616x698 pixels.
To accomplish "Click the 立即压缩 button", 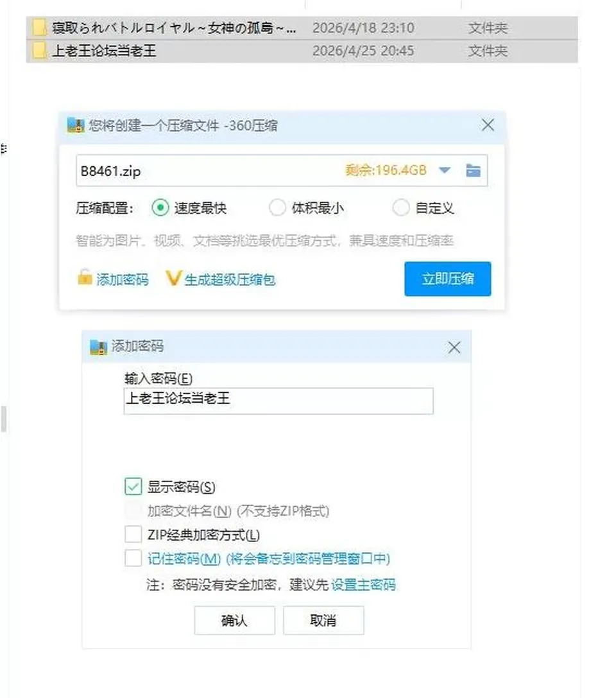I will pos(447,279).
